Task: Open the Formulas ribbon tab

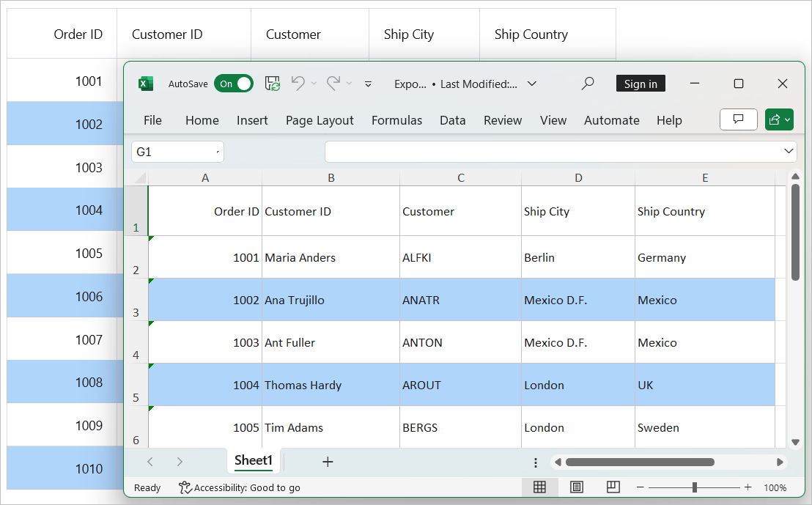Action: click(396, 120)
